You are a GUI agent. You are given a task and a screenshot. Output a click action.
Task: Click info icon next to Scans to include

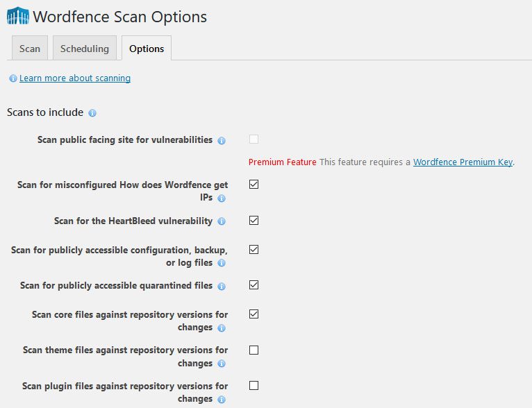[x=92, y=113]
